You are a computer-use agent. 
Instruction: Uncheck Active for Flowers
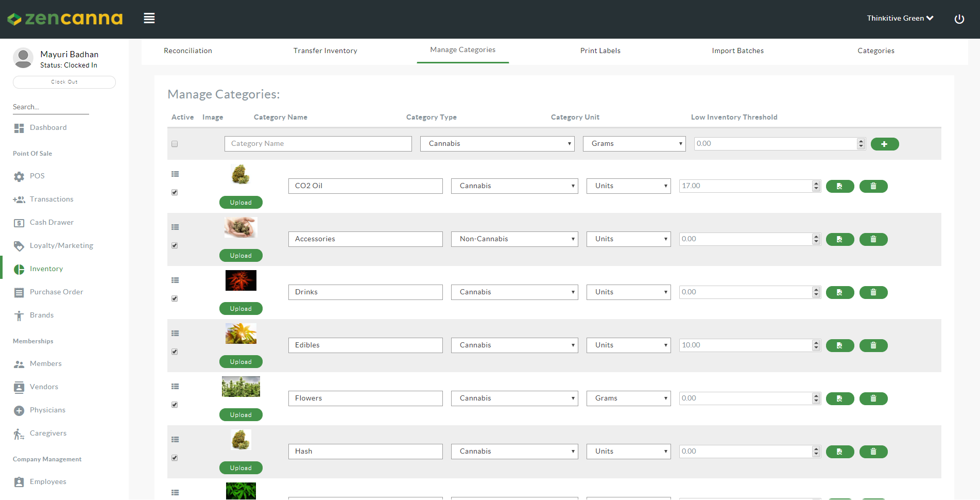(x=175, y=405)
